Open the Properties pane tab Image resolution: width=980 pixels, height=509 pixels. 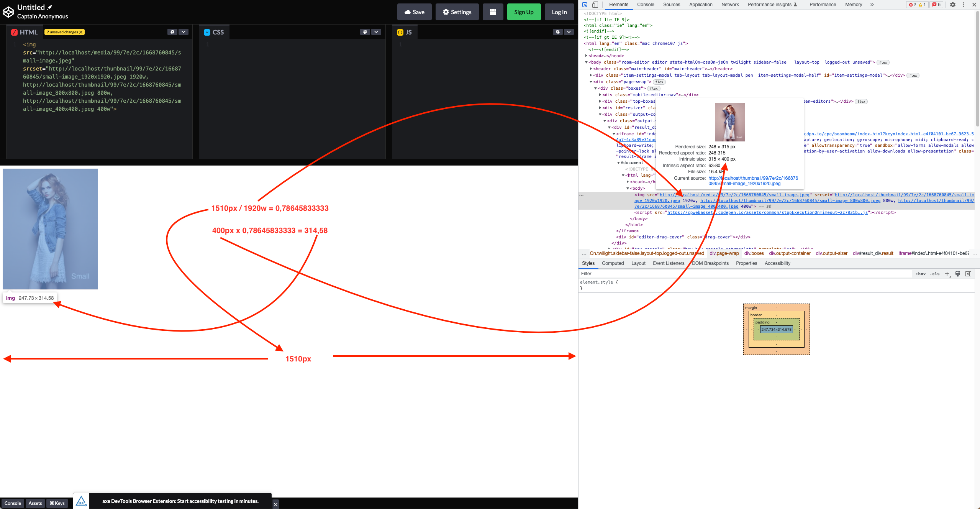click(746, 263)
